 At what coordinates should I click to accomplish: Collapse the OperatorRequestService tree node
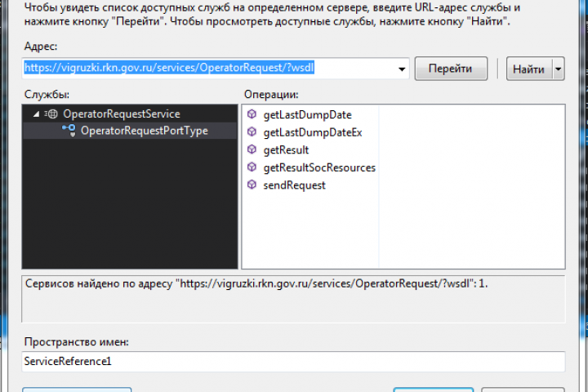37,114
